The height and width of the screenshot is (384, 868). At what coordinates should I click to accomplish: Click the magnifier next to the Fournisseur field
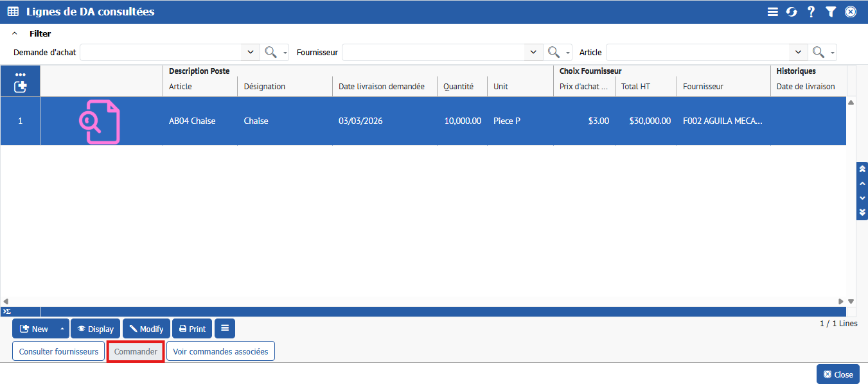pyautogui.click(x=553, y=52)
